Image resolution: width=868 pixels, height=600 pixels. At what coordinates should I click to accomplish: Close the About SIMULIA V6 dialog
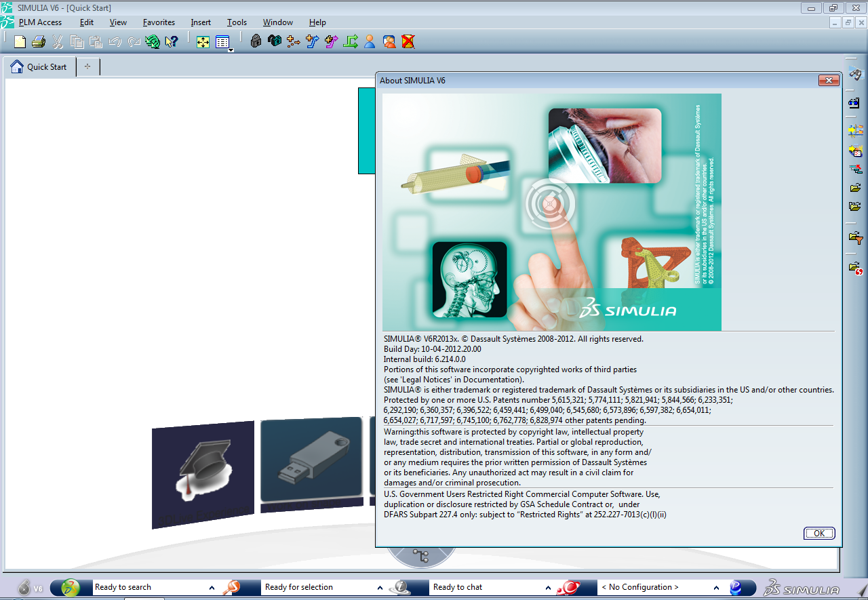pos(829,81)
